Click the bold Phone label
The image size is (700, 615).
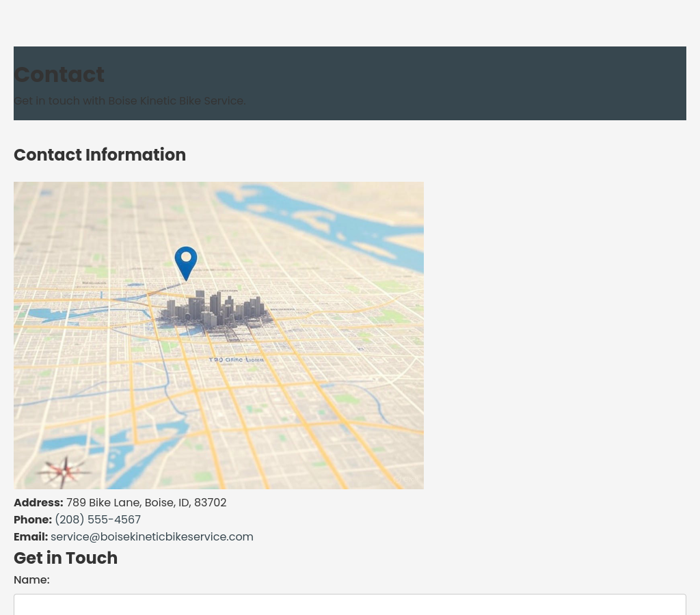[x=33, y=520]
